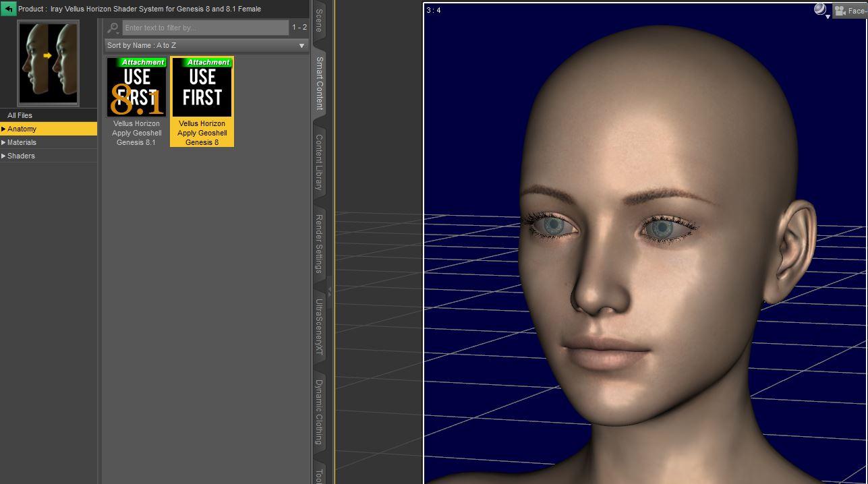Click the green back arrow icon

pos(9,9)
